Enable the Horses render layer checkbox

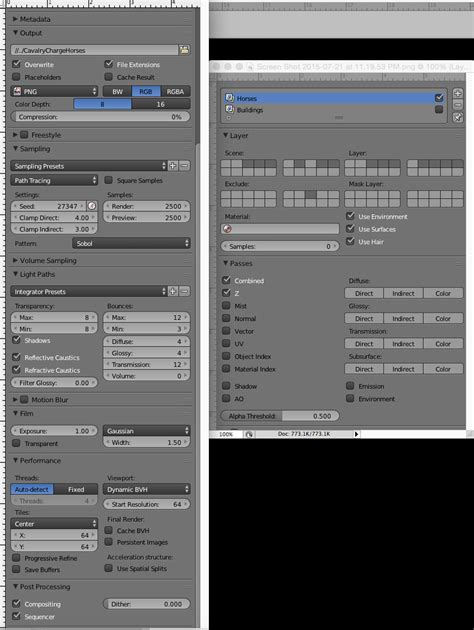(439, 98)
